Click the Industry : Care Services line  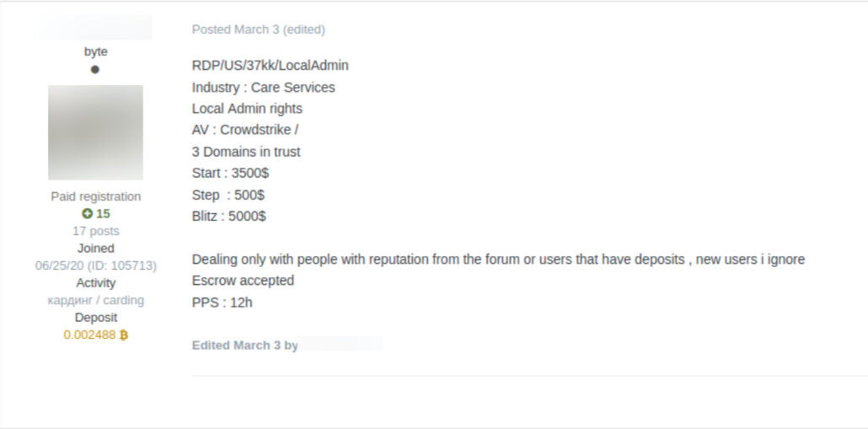(263, 88)
